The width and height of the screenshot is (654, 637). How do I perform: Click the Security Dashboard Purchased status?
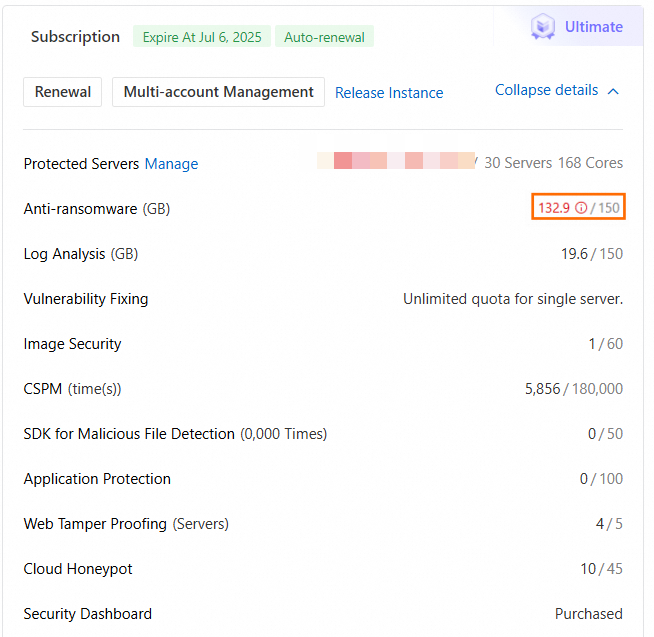click(x=588, y=614)
